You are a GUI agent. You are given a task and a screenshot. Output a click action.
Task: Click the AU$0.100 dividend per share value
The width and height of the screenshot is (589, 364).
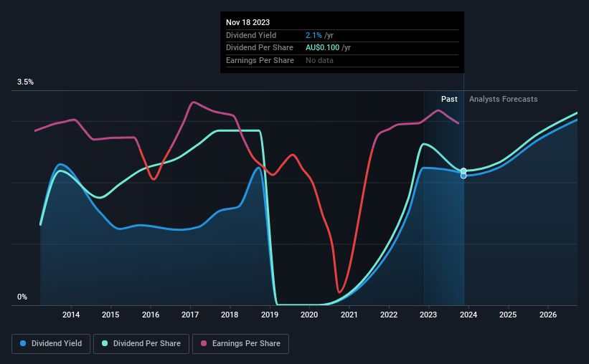tap(322, 48)
